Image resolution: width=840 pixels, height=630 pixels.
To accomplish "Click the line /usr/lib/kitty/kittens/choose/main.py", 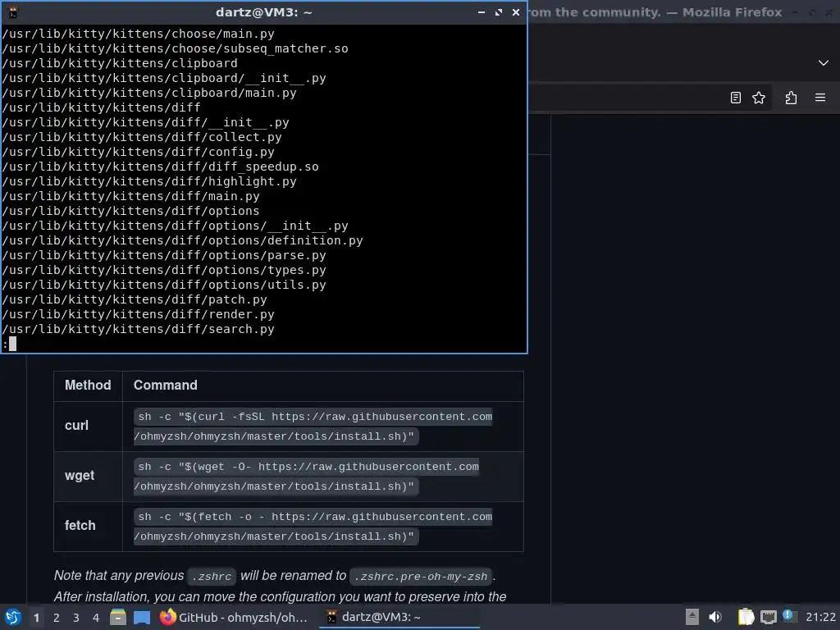I will (x=138, y=34).
